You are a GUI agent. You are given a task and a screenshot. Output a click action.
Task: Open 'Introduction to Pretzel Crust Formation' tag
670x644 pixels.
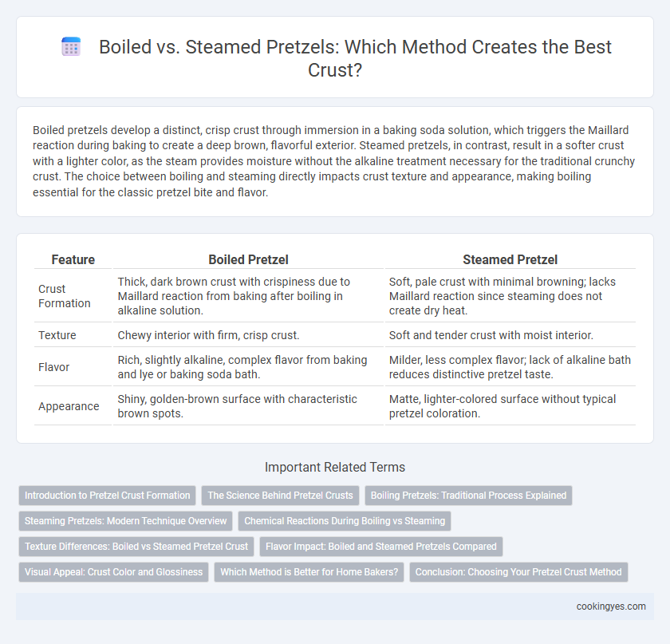(107, 496)
